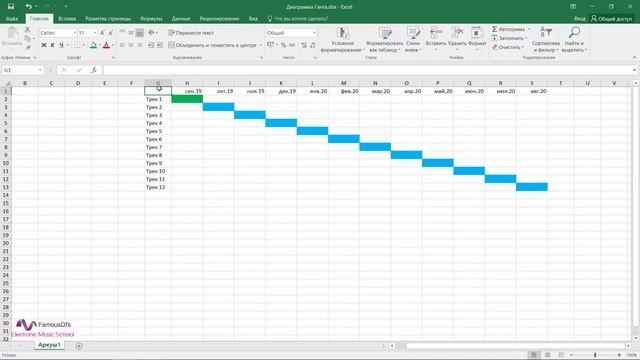Decrease the cell indent
This screenshot has width=640, height=360.
tap(151, 45)
